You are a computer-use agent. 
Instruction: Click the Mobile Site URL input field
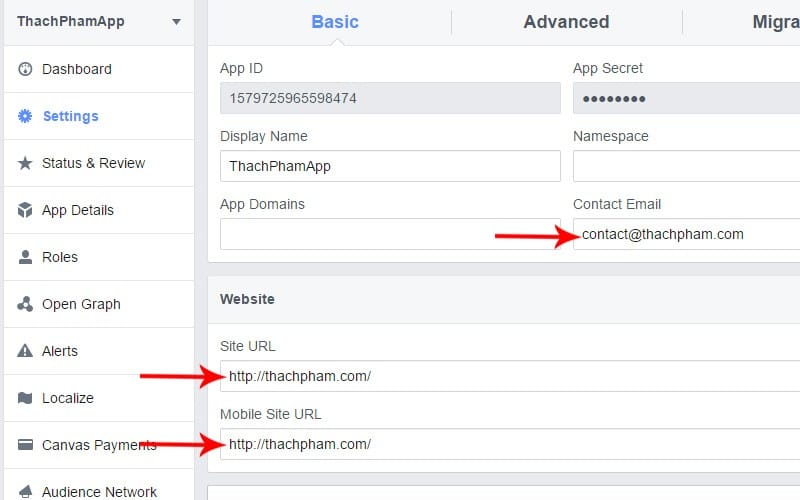(510, 444)
